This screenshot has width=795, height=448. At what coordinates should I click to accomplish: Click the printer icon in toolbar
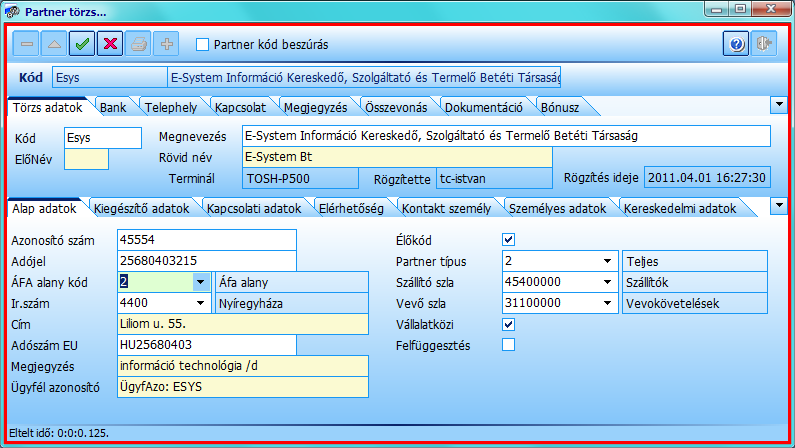(139, 44)
